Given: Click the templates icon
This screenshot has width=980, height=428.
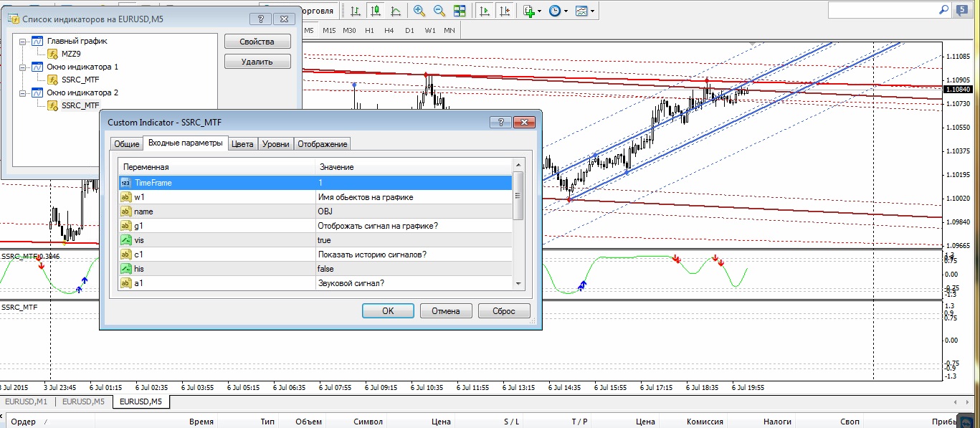Looking at the screenshot, I should (581, 11).
